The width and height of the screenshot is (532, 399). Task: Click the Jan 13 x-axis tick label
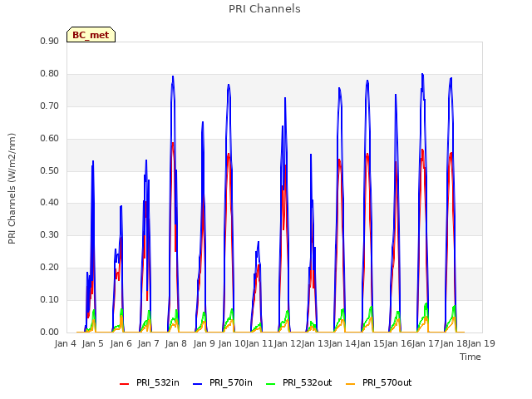[x=315, y=343]
